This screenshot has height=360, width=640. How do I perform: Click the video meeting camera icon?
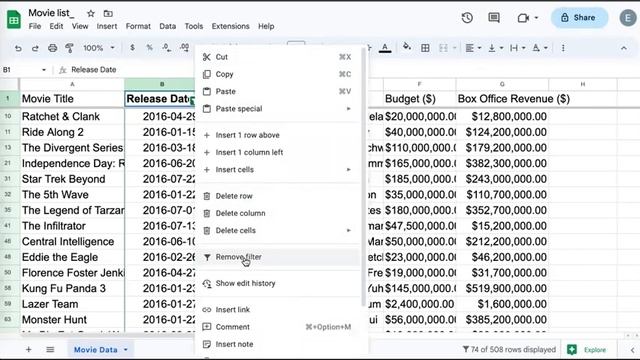coord(523,18)
